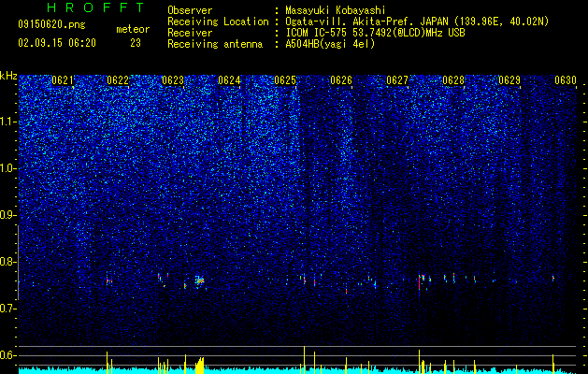Select the meteor count value 23
The width and height of the screenshot is (588, 374).
136,43
